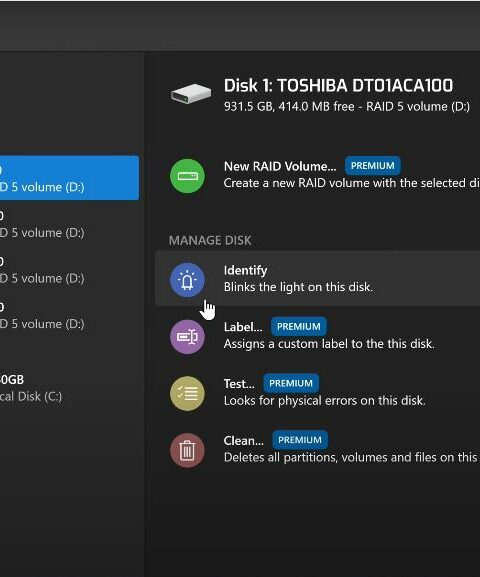Click PREMIUM badge next to Clean
Screen dimensions: 480x577
click(x=300, y=440)
